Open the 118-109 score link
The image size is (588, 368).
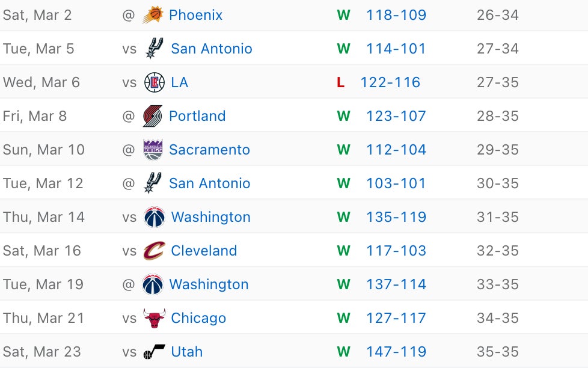tap(396, 15)
